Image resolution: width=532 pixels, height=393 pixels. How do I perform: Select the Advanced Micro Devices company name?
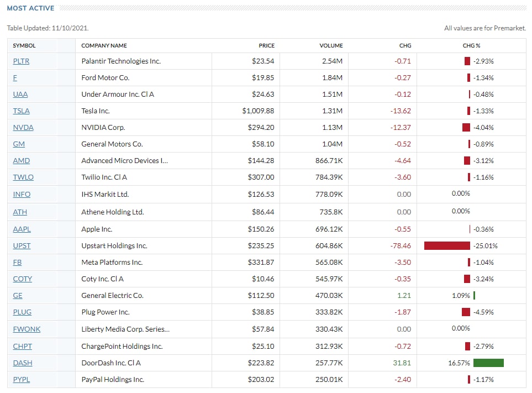point(124,160)
